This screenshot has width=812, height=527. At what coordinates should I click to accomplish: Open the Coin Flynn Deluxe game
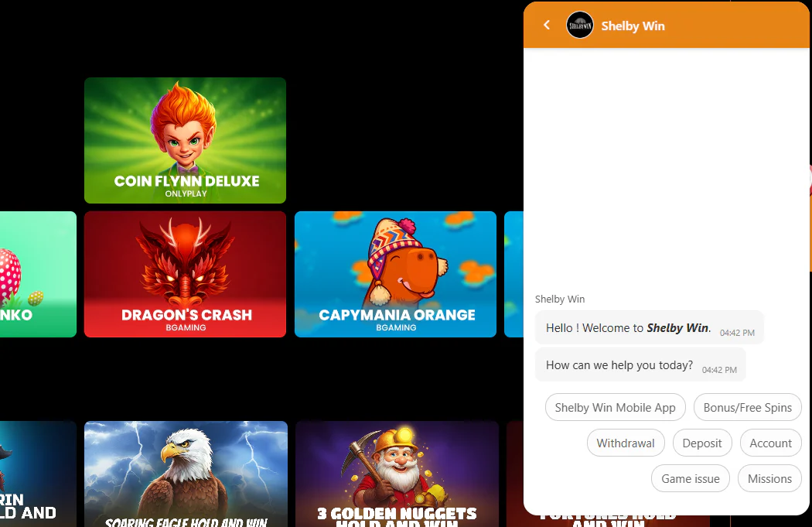coord(186,140)
